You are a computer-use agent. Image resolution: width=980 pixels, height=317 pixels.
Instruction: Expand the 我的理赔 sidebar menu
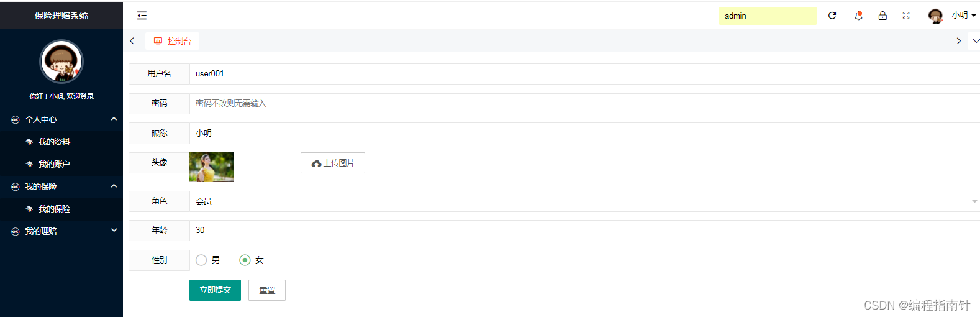tap(61, 231)
